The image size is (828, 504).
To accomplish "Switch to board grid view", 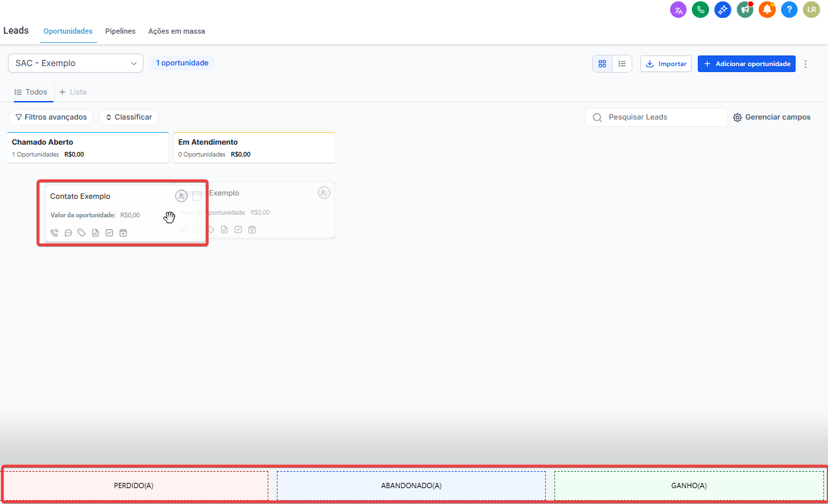I will (x=602, y=64).
